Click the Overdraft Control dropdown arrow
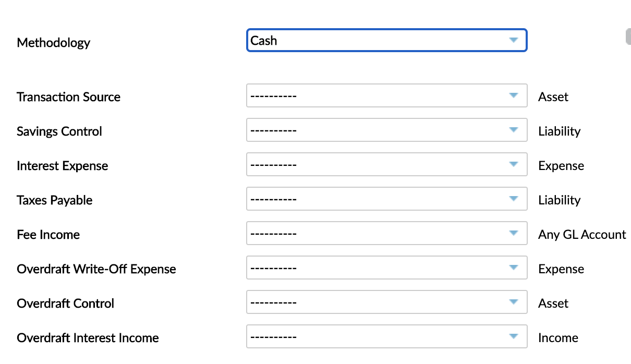 pos(514,301)
